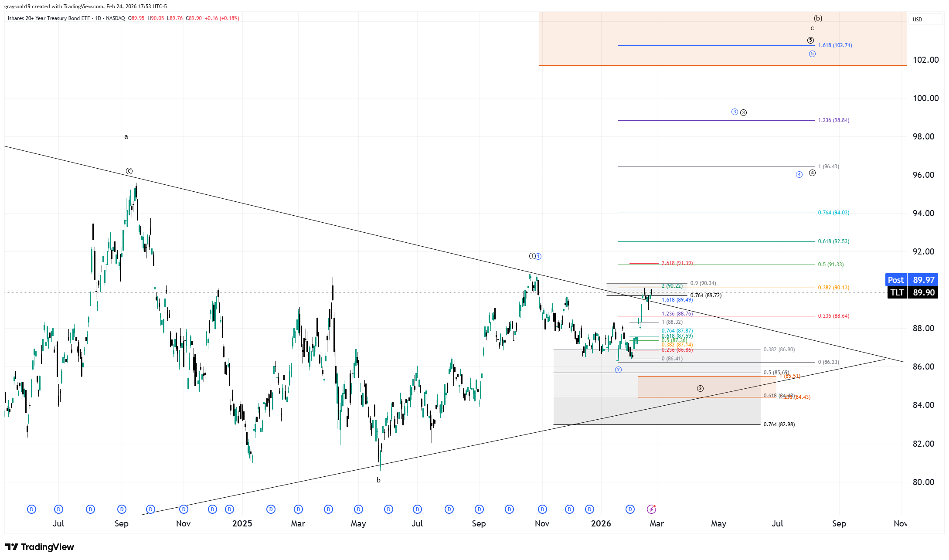Click the black TLT 89.90 price label

point(912,292)
